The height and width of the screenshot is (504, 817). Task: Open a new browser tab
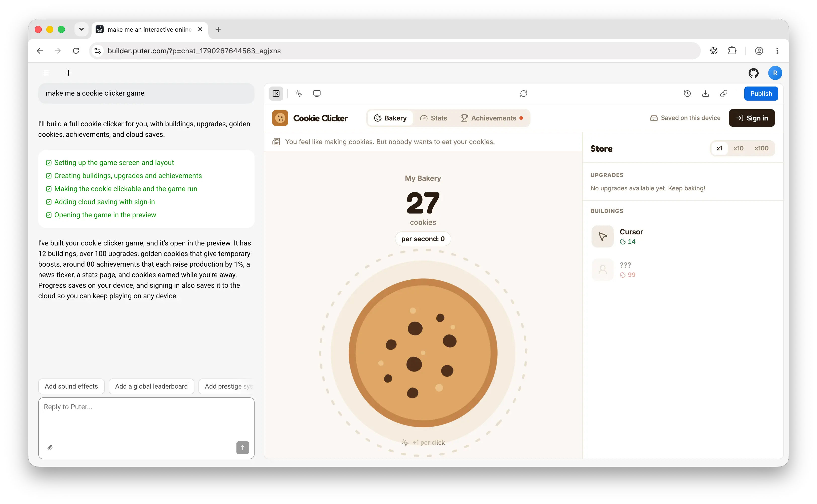point(218,29)
